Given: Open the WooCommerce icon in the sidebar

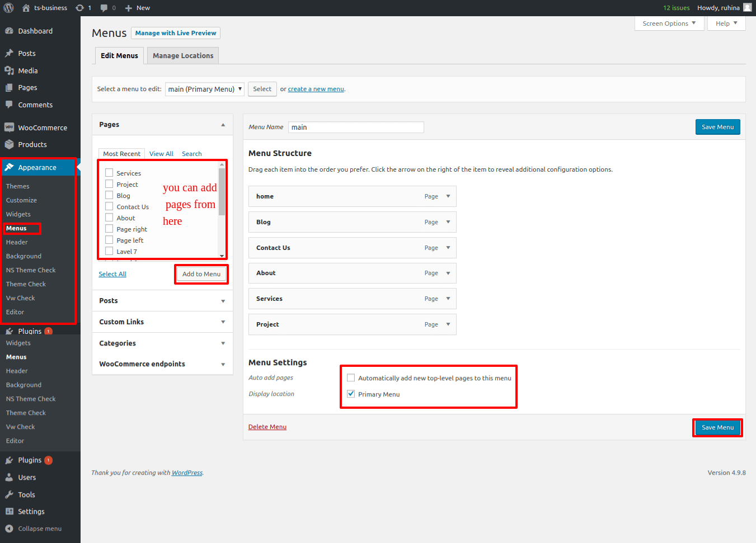Looking at the screenshot, I should click(9, 128).
